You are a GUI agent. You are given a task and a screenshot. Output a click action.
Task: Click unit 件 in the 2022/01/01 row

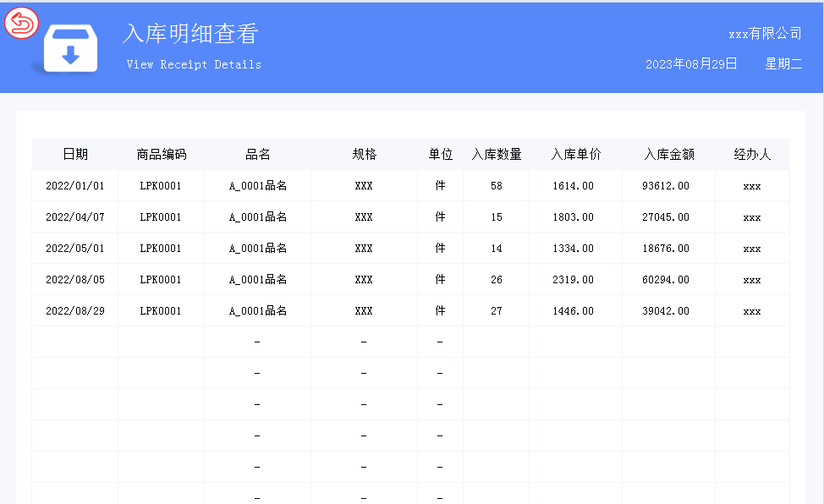click(441, 185)
